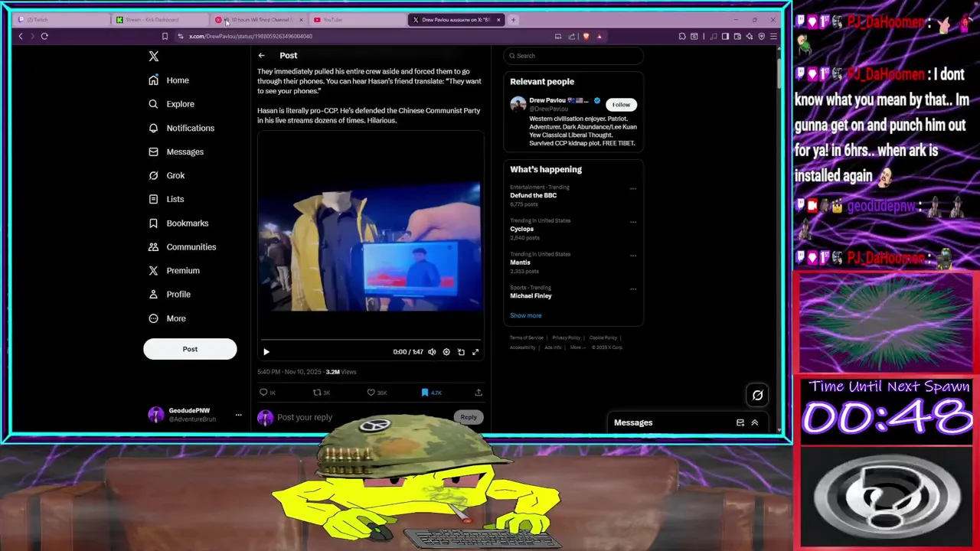This screenshot has height=551, width=980.
Task: Open Privacy Policy footer link
Action: click(567, 337)
